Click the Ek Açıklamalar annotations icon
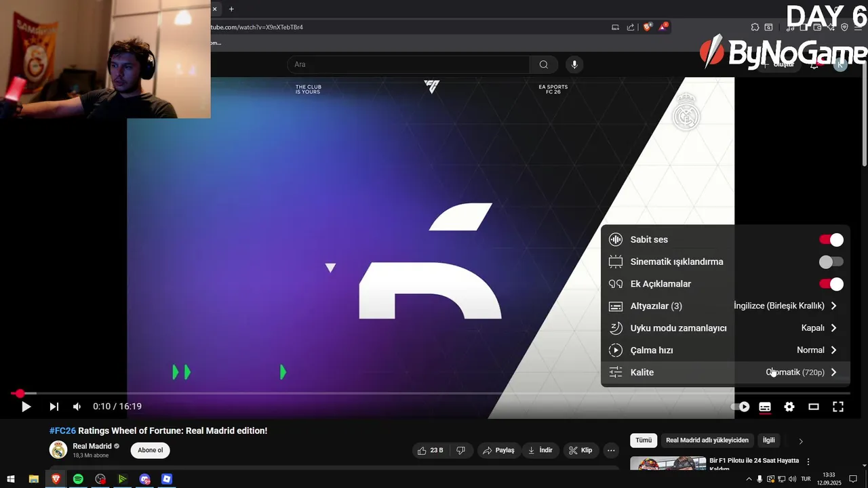868x488 pixels. pos(616,284)
